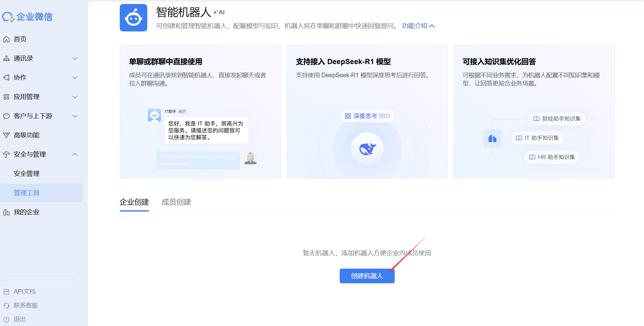Click the 智能机器人 page title
Viewport: 644px width, 326px height.
tap(184, 12)
